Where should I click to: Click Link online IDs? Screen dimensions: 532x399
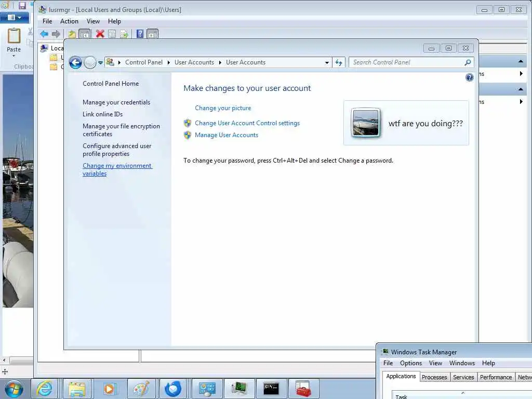pos(102,114)
